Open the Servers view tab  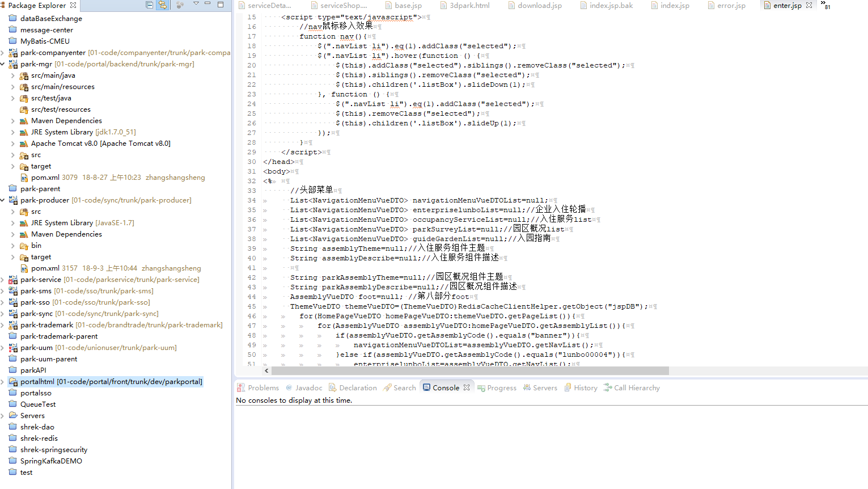(x=540, y=388)
